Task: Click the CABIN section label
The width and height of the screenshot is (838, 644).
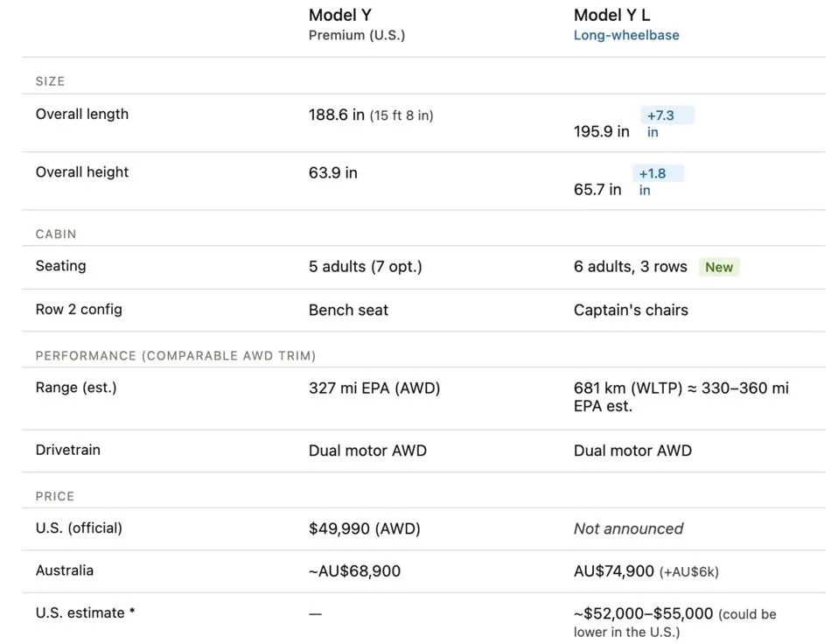Action: point(56,234)
